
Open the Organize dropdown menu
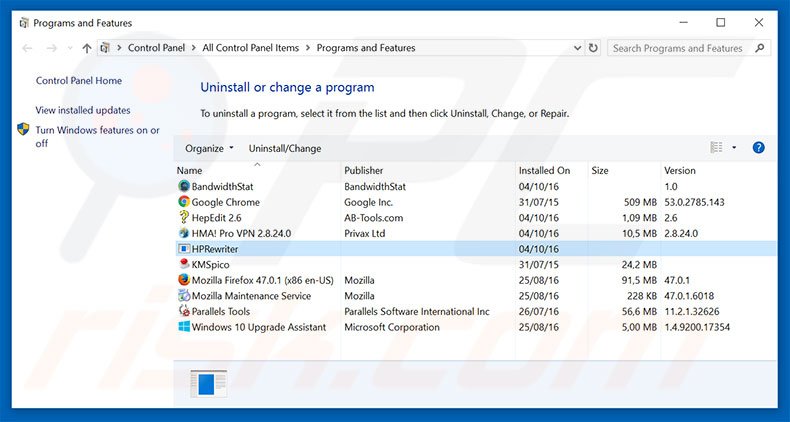click(x=209, y=148)
